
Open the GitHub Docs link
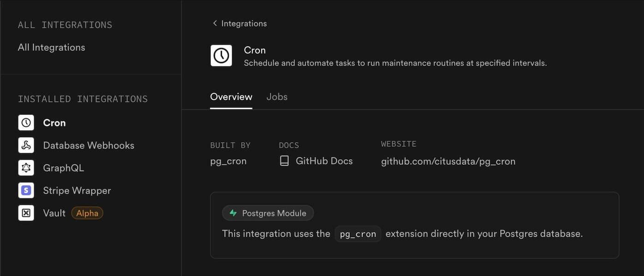pyautogui.click(x=323, y=161)
